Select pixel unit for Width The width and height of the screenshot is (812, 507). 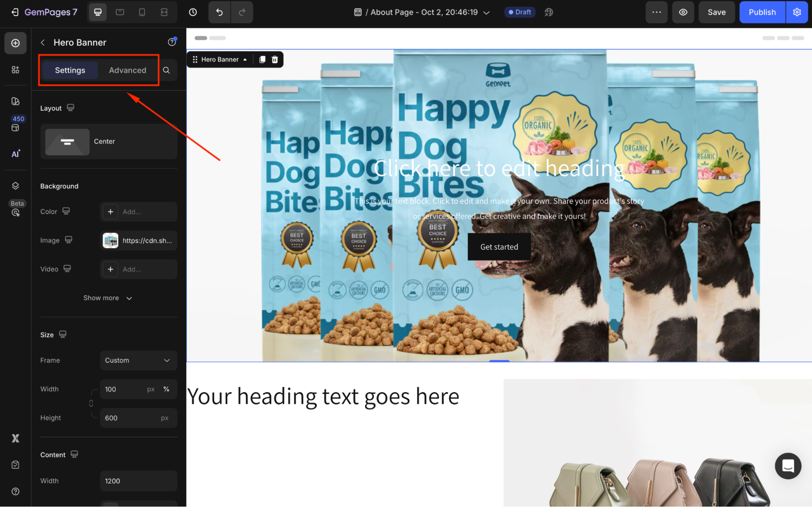[x=151, y=389]
